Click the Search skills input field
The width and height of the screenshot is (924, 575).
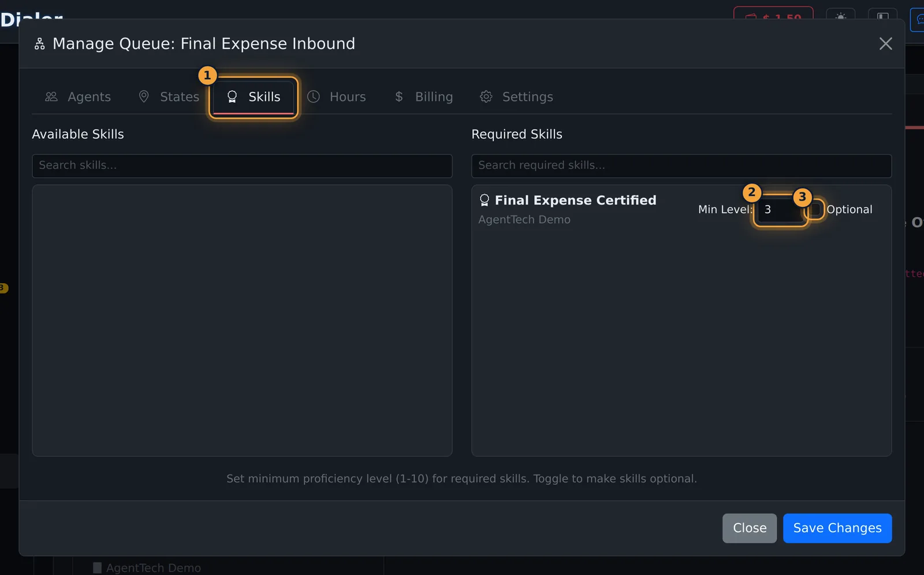pyautogui.click(x=242, y=166)
